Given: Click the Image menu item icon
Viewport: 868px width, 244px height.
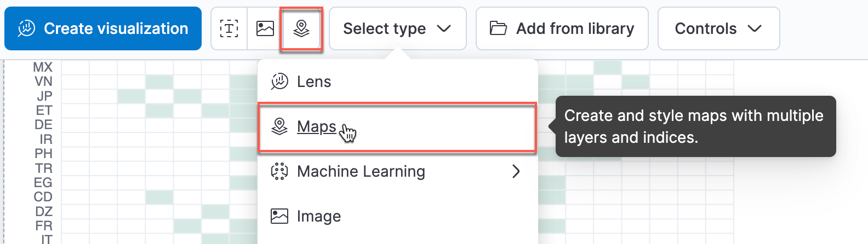Looking at the screenshot, I should pyautogui.click(x=279, y=216).
